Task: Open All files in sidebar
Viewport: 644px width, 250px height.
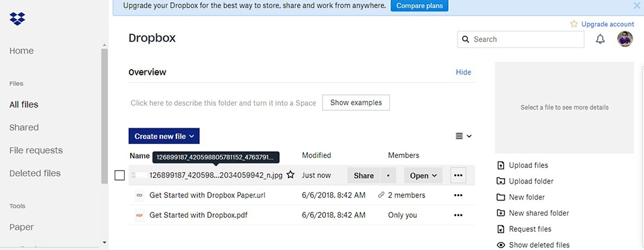Action: (24, 104)
